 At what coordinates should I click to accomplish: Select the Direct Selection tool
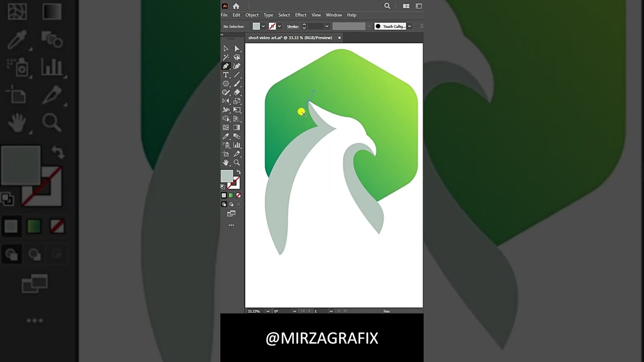[237, 49]
